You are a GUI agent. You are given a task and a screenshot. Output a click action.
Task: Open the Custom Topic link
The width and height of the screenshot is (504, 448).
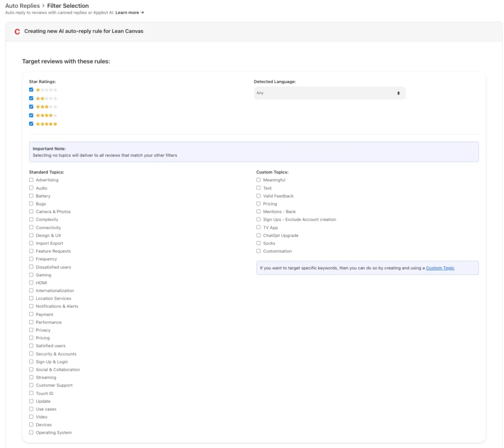click(x=440, y=268)
